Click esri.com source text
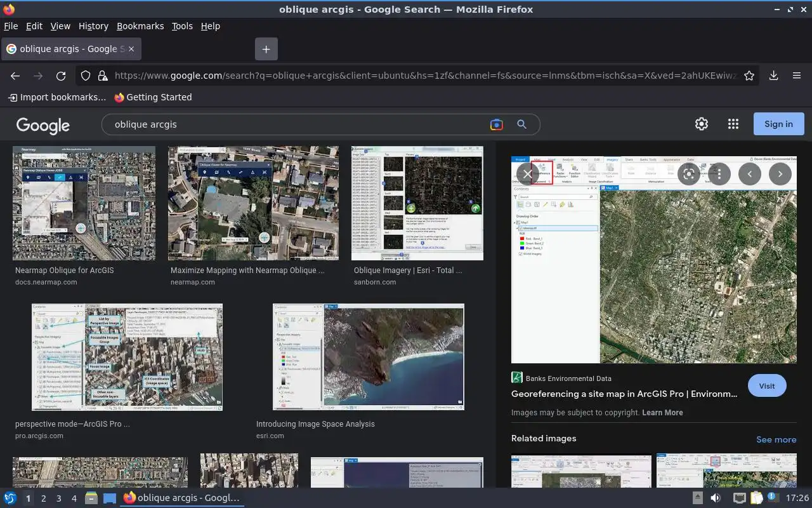 pos(270,436)
